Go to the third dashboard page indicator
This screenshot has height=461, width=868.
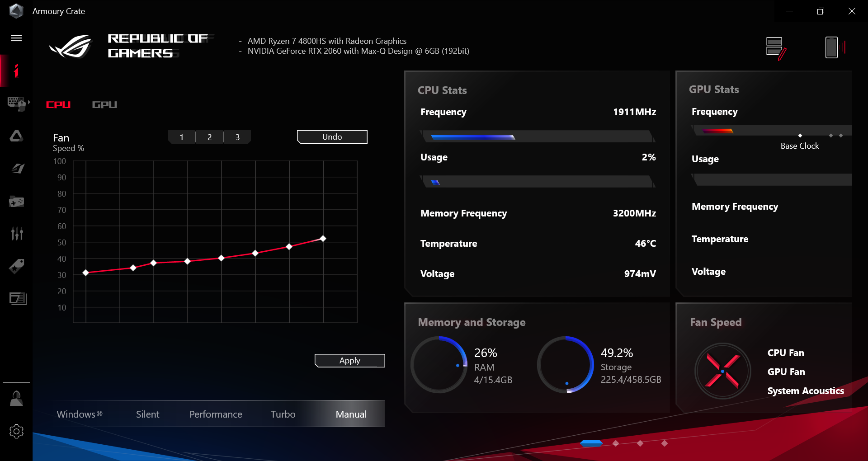pos(640,443)
